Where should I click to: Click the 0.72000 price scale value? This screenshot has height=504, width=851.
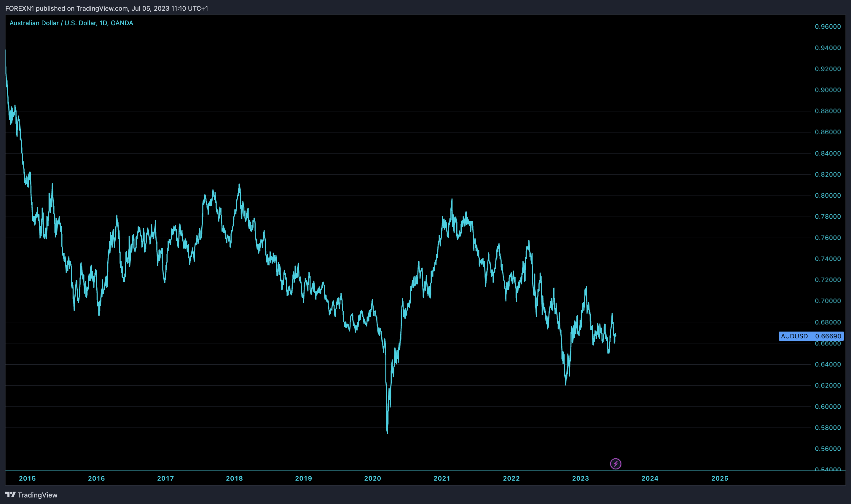click(x=828, y=280)
